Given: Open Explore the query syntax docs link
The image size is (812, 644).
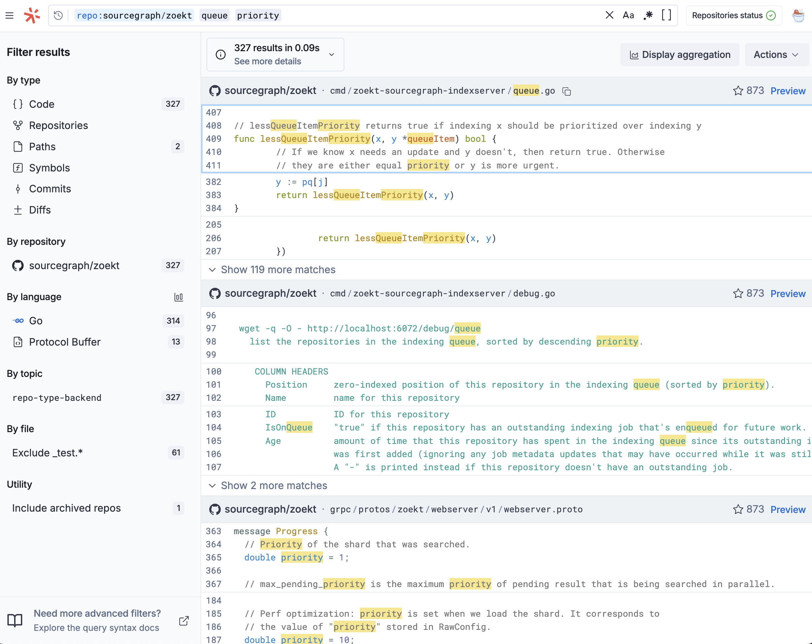Looking at the screenshot, I should [x=96, y=628].
